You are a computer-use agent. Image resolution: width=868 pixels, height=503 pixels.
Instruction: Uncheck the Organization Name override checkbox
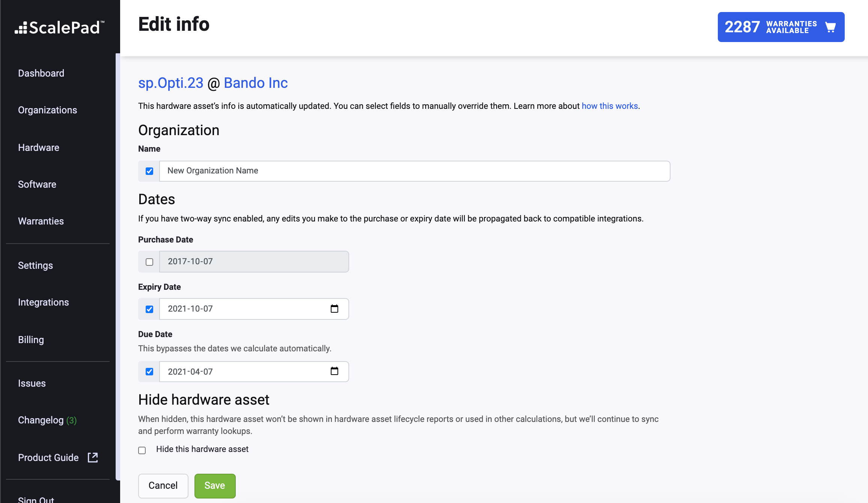pos(149,171)
